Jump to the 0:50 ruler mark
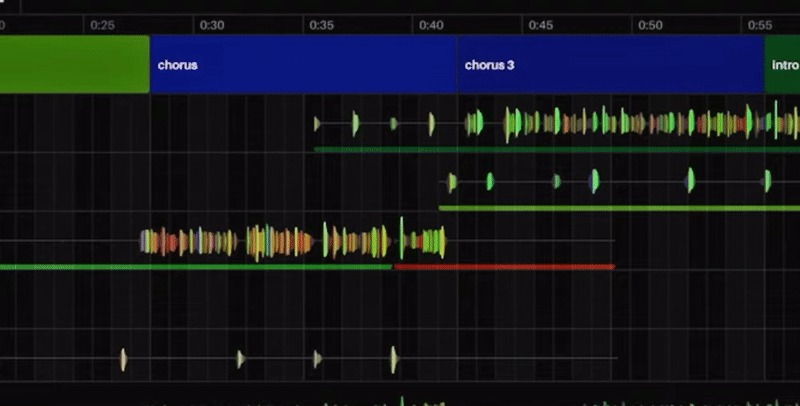800x406 pixels. (651, 25)
